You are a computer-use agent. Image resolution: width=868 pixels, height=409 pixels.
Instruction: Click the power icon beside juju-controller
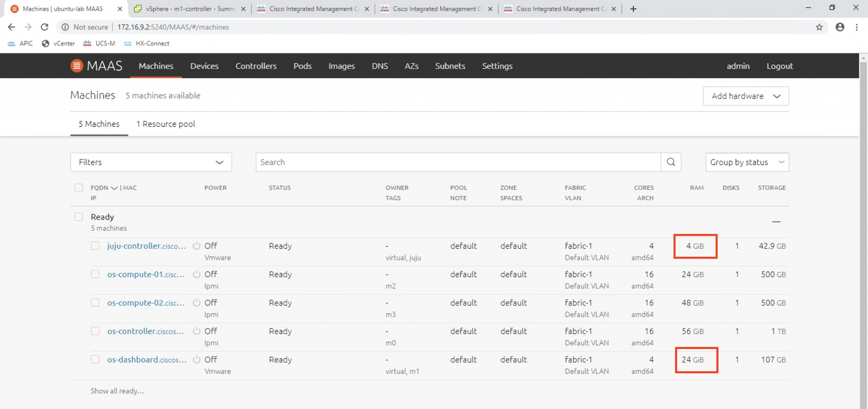pyautogui.click(x=197, y=246)
